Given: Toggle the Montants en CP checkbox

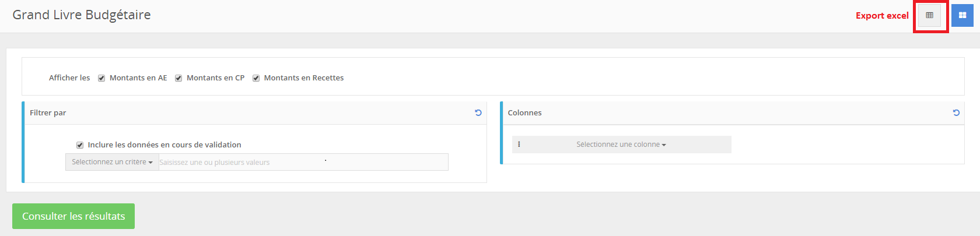Looking at the screenshot, I should click(x=178, y=78).
